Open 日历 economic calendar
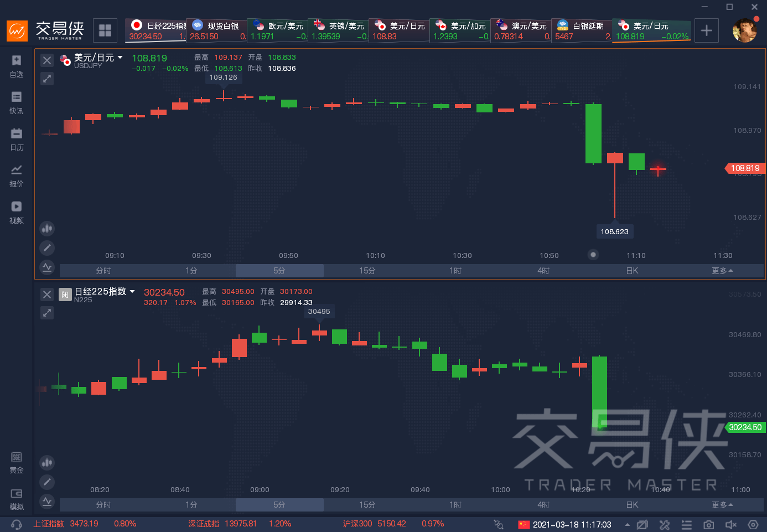767x532 pixels. pos(17,140)
